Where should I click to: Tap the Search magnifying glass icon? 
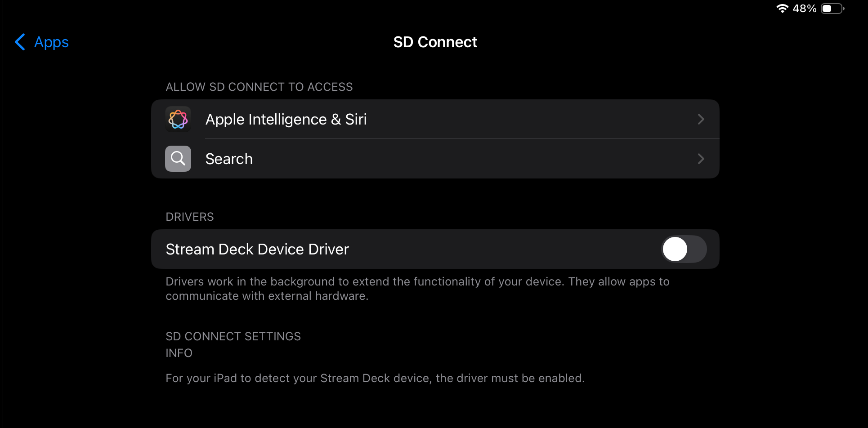pos(178,159)
